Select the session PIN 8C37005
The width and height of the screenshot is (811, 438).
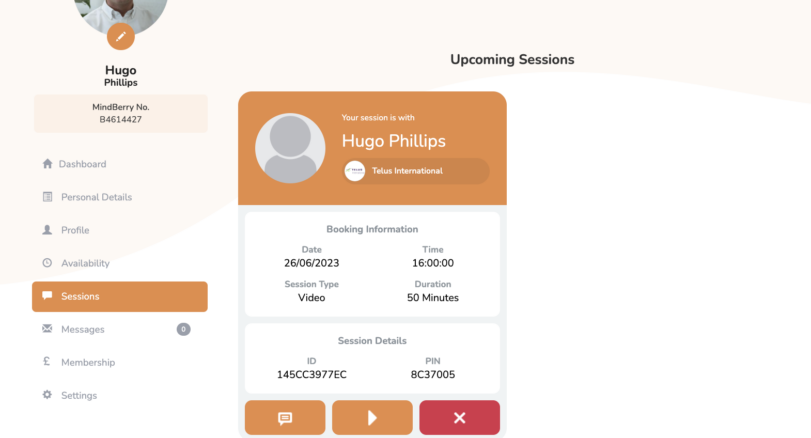click(433, 374)
